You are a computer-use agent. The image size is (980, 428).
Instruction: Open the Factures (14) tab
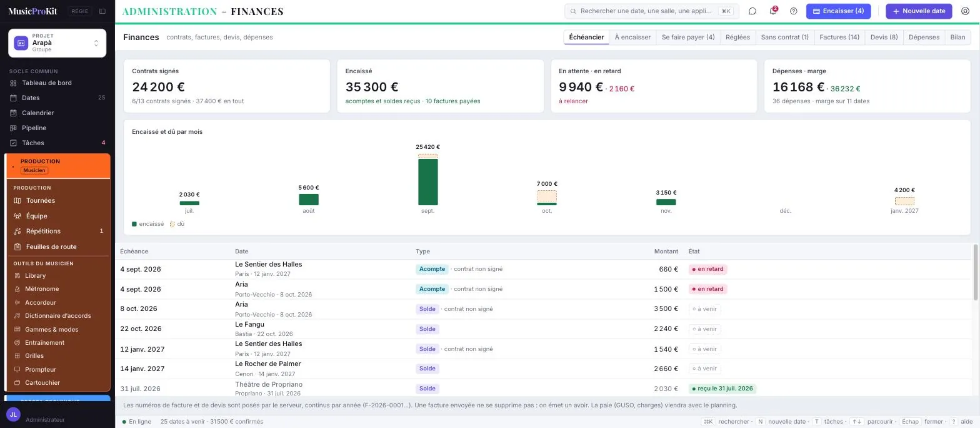pos(839,38)
